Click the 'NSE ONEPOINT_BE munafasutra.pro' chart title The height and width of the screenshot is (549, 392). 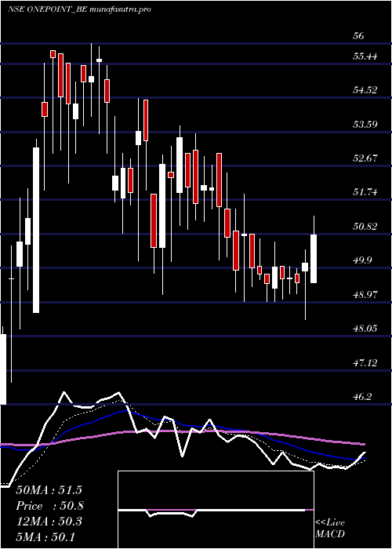point(79,9)
